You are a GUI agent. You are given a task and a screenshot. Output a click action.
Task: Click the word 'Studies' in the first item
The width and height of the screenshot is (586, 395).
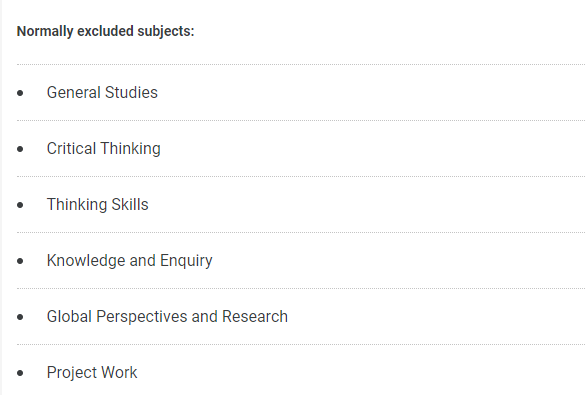click(x=131, y=92)
